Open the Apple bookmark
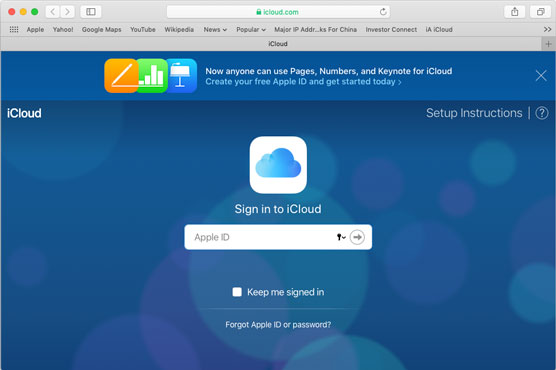556x370 pixels. (35, 29)
